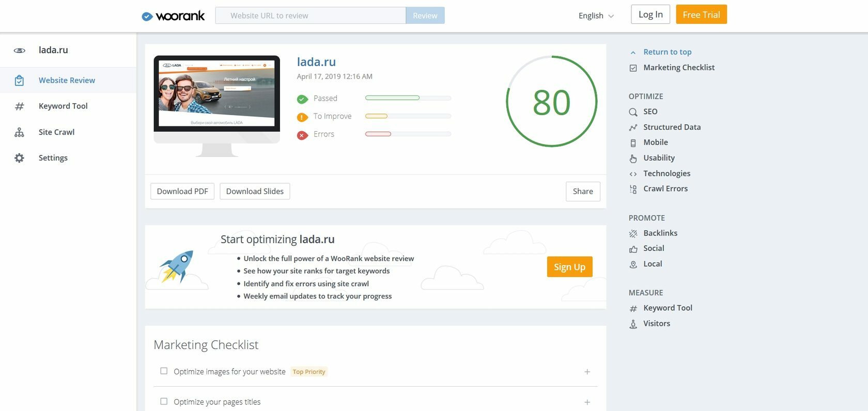Click the WooRank logo
This screenshot has height=411, width=868.
[173, 16]
